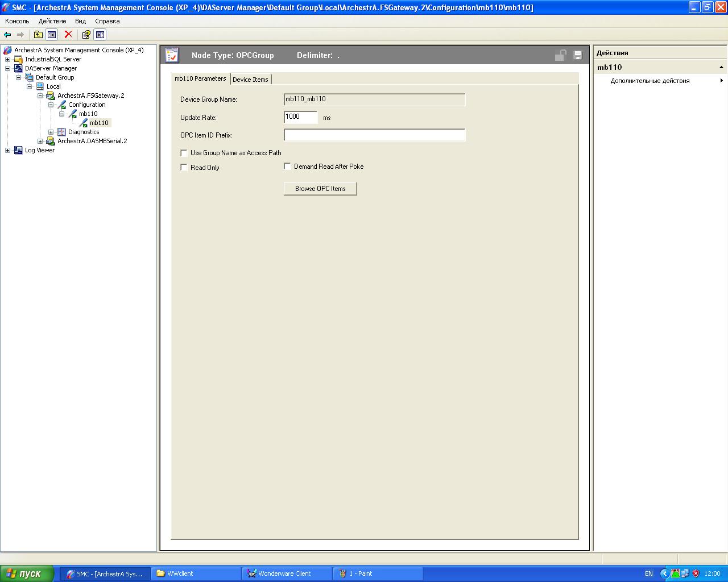Click the OPC Item ID Prefix field

pos(374,135)
